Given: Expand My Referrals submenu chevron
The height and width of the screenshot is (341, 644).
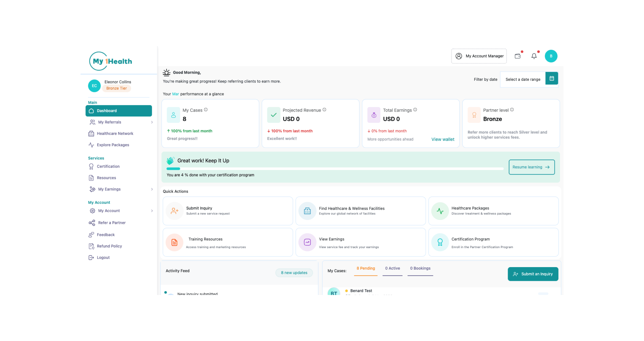Looking at the screenshot, I should coord(152,122).
